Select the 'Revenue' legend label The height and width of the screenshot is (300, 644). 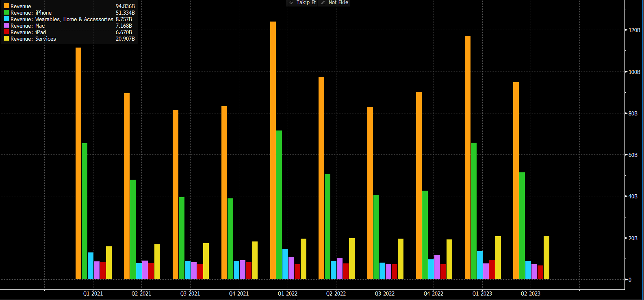click(x=21, y=6)
